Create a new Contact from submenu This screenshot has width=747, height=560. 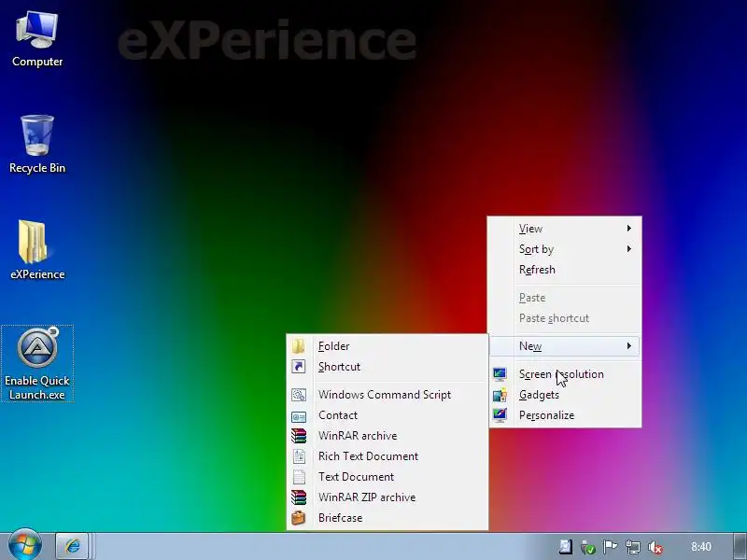[x=388, y=415]
